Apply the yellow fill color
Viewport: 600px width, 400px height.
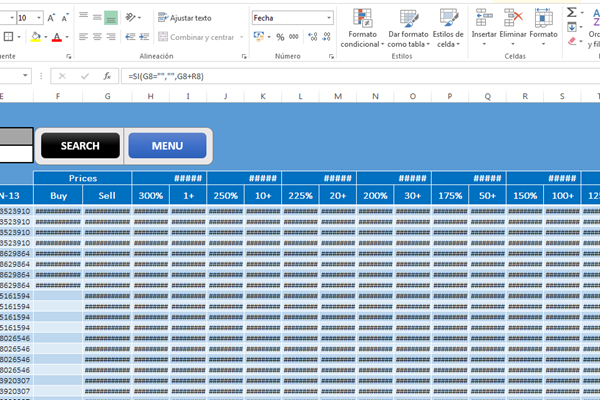tap(35, 37)
